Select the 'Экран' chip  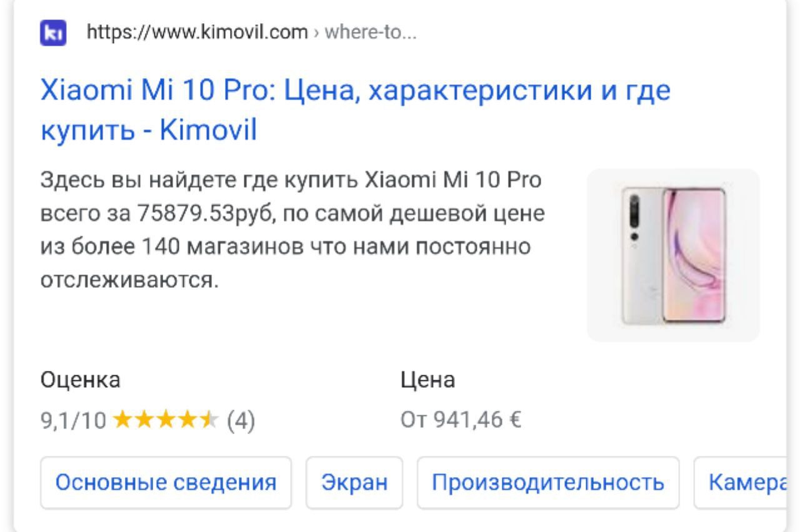(354, 483)
